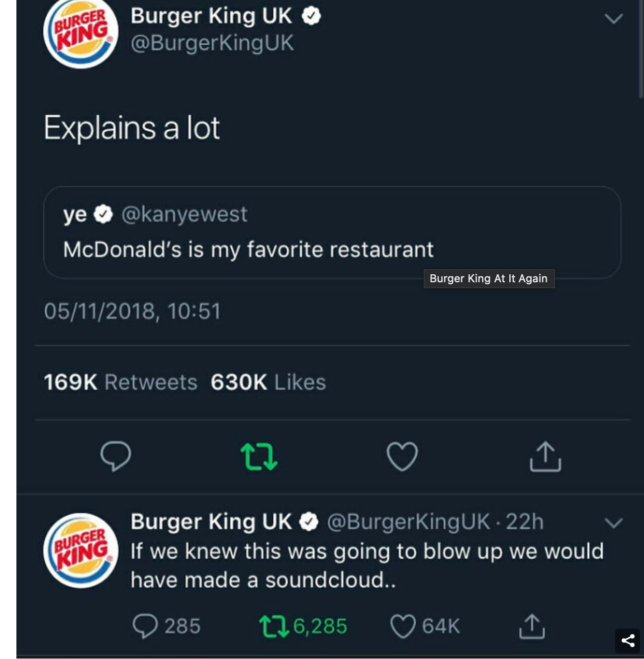Share the soundcloud reply tweet
This screenshot has height=659, width=644.
tap(532, 626)
